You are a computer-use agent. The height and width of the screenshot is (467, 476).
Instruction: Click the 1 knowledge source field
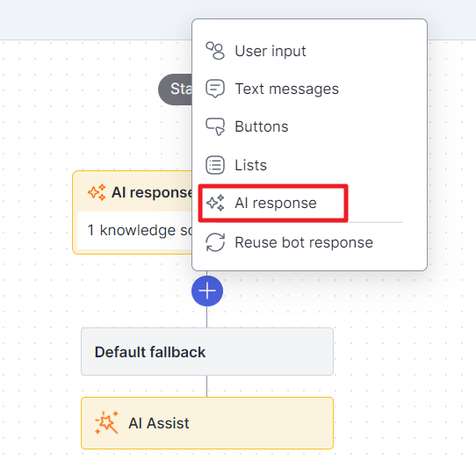pos(134,231)
